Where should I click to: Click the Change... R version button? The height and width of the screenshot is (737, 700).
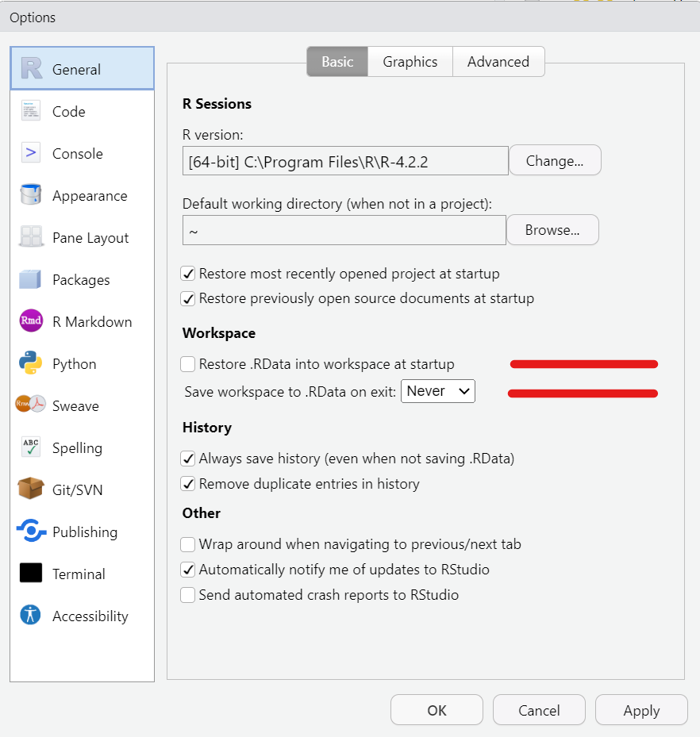click(554, 161)
